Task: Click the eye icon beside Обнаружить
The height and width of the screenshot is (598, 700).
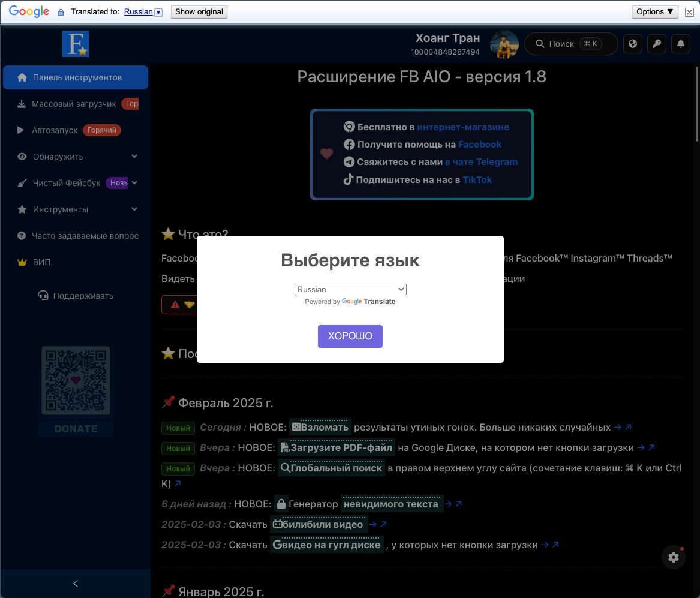Action: 22,156
